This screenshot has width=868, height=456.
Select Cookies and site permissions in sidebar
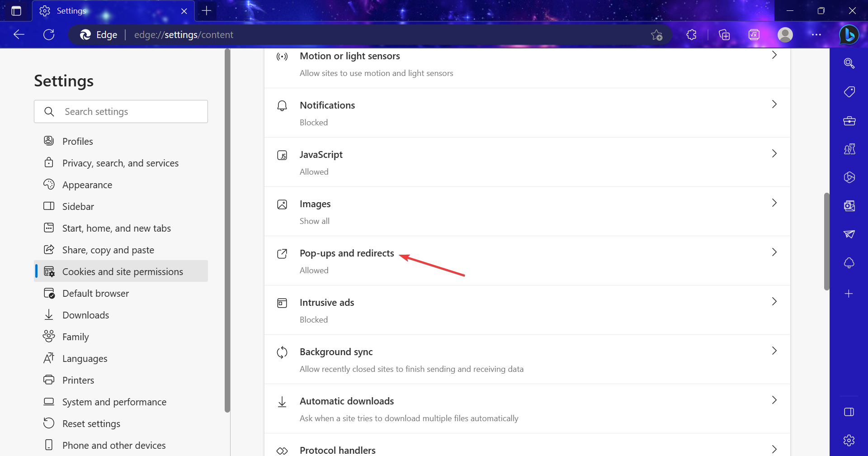[123, 271]
